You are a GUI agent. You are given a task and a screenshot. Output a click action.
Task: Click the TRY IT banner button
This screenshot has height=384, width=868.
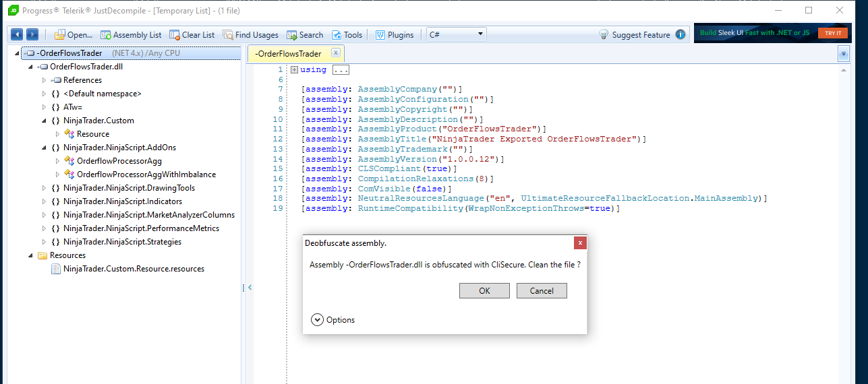tap(833, 33)
